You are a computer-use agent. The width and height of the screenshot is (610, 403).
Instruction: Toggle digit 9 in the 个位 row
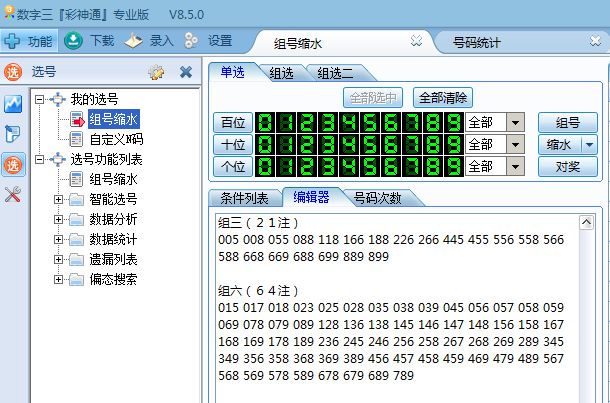click(x=451, y=166)
